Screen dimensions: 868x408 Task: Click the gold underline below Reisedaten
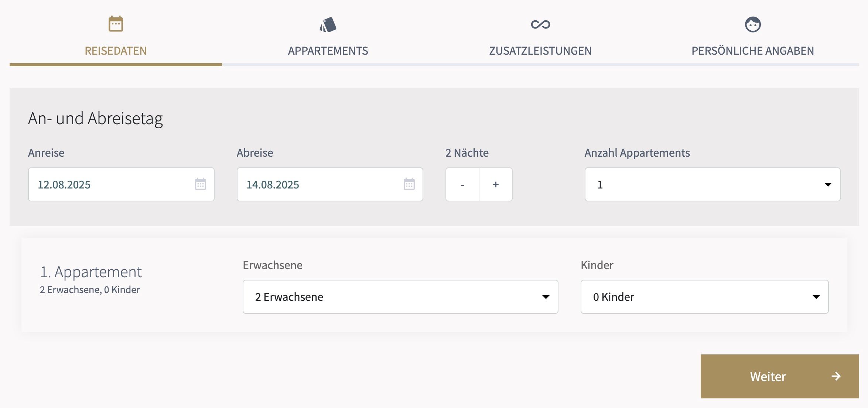click(x=116, y=65)
